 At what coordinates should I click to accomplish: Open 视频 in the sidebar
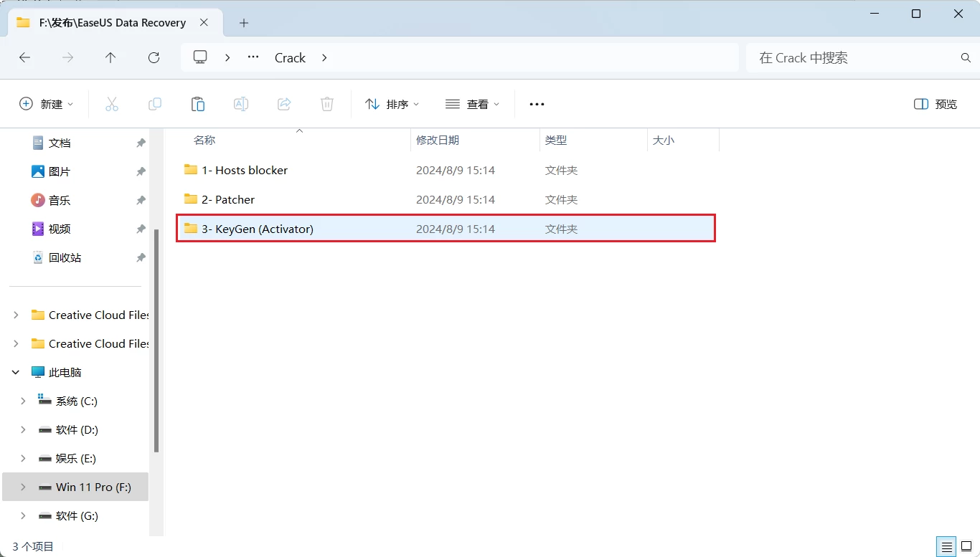pyautogui.click(x=60, y=229)
